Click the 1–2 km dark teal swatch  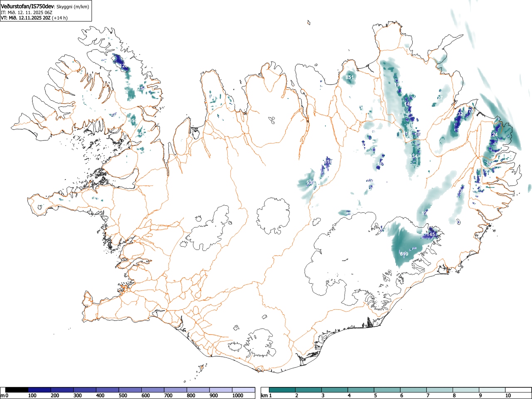[x=283, y=390]
